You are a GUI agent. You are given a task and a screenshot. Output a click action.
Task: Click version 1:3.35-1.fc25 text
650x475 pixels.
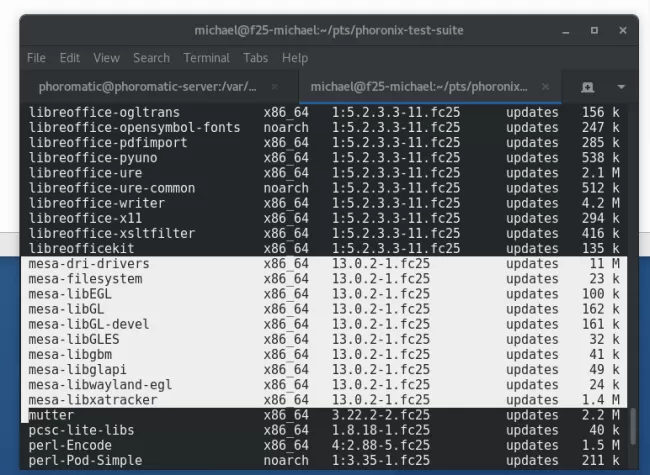(x=381, y=460)
